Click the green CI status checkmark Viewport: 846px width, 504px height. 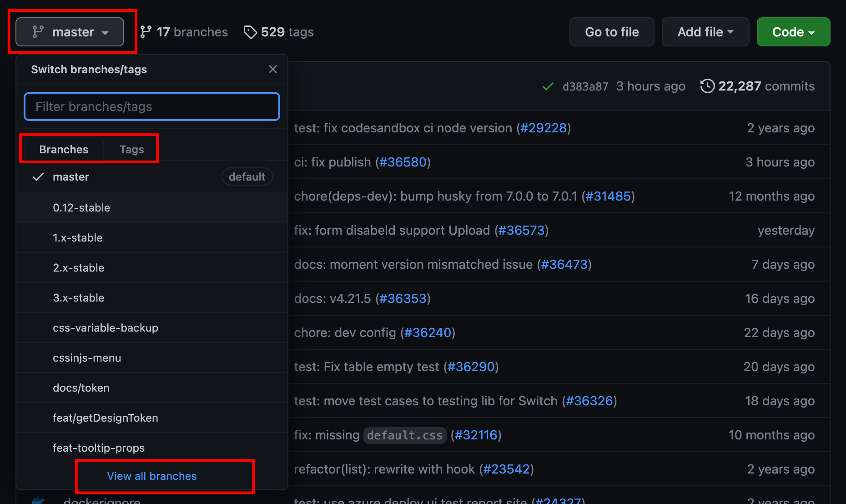click(548, 86)
